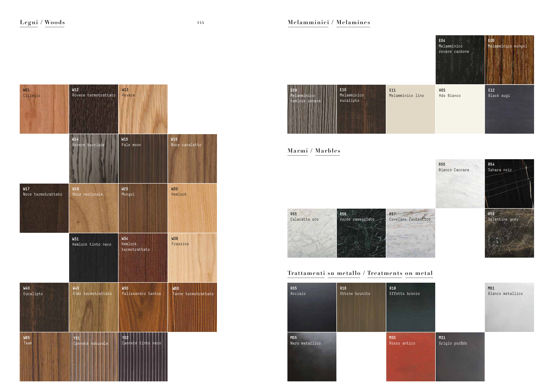Click the Y02 Canneté tinto nero swatch
The image size is (554, 392).
click(143, 357)
